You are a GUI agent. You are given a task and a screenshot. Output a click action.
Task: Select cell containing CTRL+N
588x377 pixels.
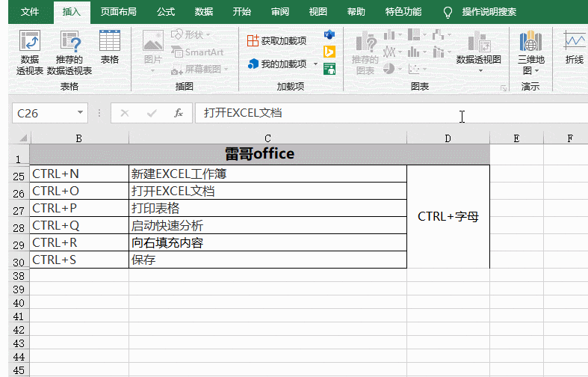(x=79, y=174)
